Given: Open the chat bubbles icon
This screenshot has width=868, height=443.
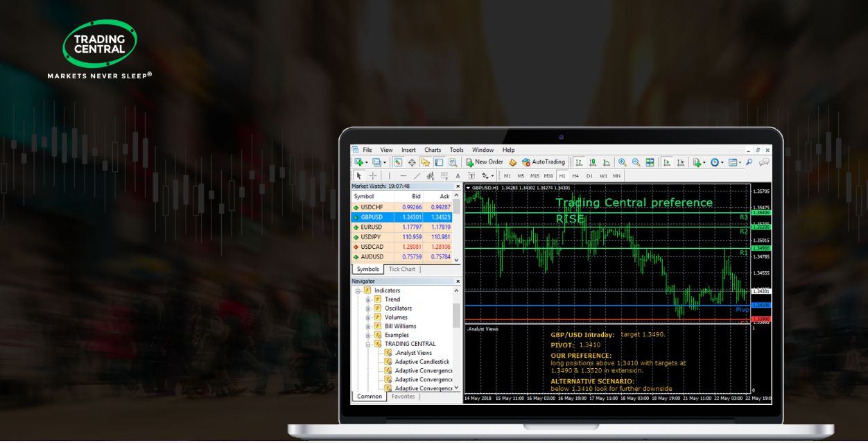Looking at the screenshot, I should coord(764,162).
